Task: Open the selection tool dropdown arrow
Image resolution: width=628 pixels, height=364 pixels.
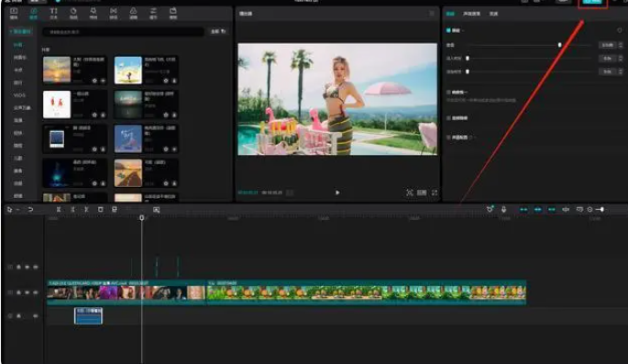Action: tap(17, 210)
